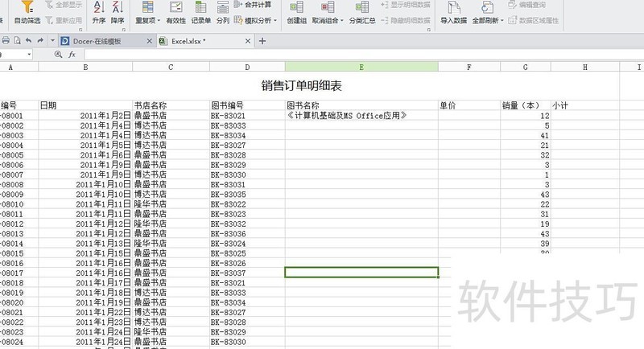Screen dimensions: 644x349
Task: Add new document tab with plus
Action: (x=262, y=41)
